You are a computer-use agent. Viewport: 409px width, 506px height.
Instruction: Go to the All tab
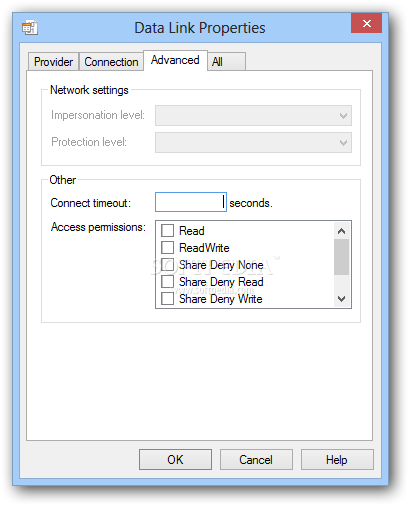[227, 62]
